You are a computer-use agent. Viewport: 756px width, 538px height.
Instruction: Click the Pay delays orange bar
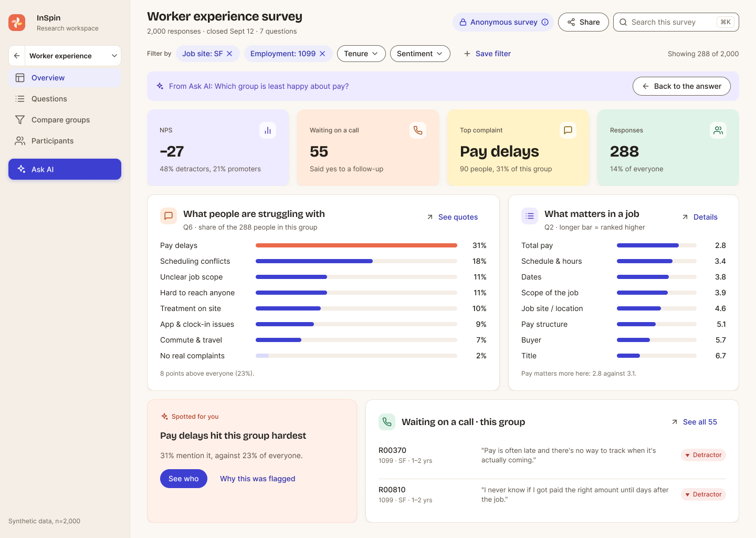(x=356, y=245)
